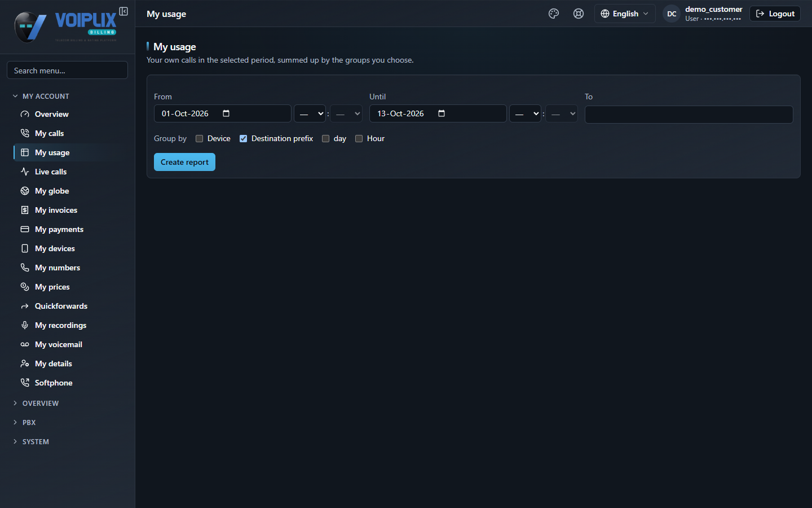Screen dimensions: 812x508
Task: Uncheck Destination prefix checkbox
Action: (x=243, y=139)
